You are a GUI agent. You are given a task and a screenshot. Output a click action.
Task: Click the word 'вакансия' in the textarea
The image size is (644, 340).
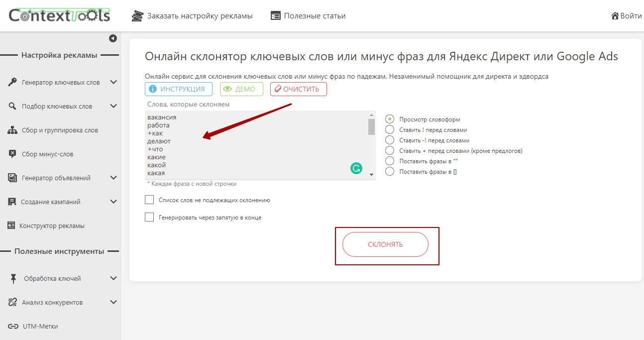162,117
